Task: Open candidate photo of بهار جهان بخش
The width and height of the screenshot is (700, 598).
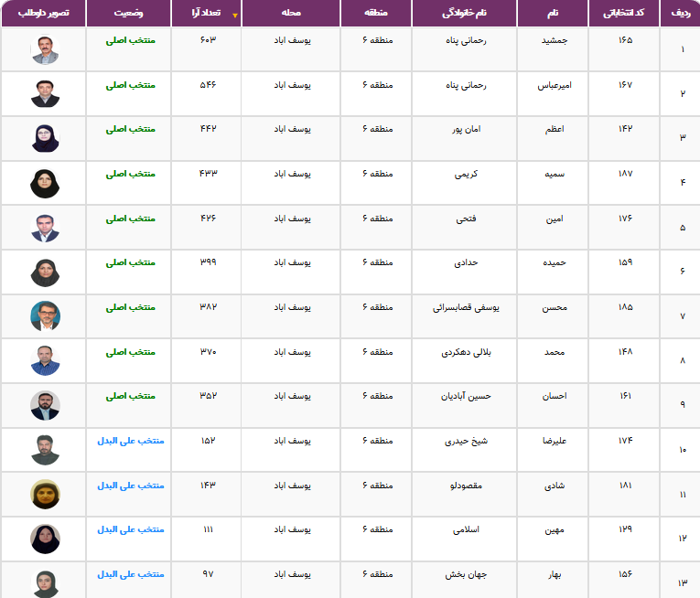Action: point(45,583)
